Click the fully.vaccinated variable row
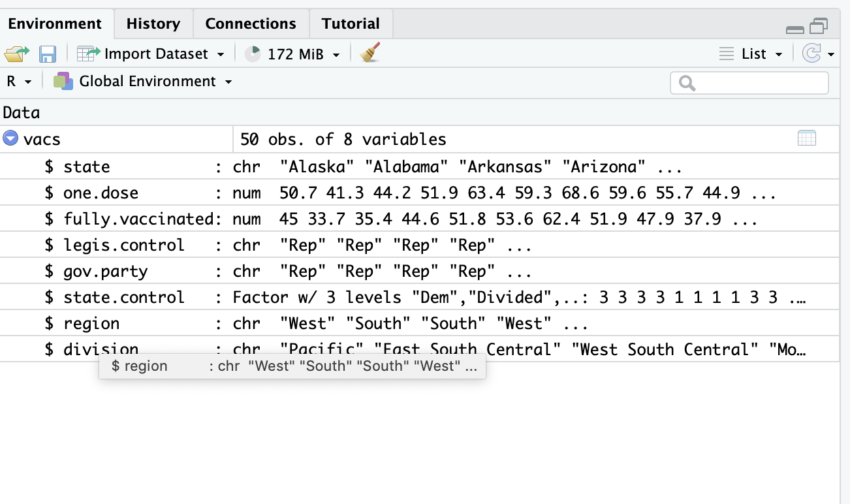The height and width of the screenshot is (504, 850). click(x=138, y=219)
